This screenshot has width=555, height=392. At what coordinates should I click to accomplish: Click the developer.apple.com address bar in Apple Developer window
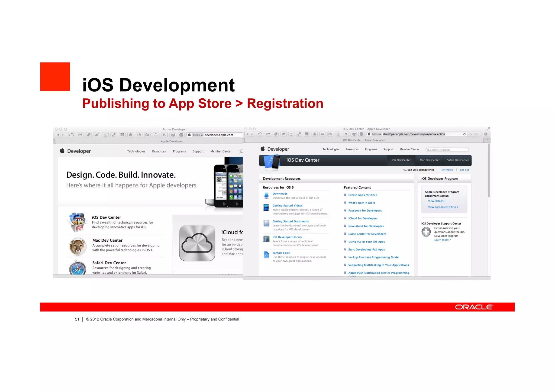(215, 135)
